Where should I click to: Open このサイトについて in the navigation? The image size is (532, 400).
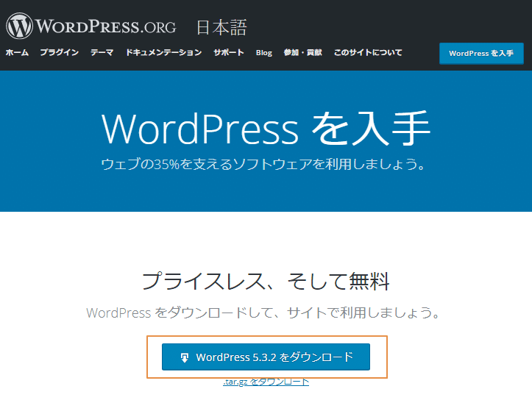368,52
